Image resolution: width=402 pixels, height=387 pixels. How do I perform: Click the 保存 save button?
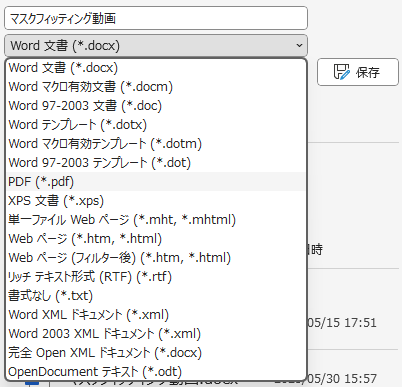click(x=358, y=72)
